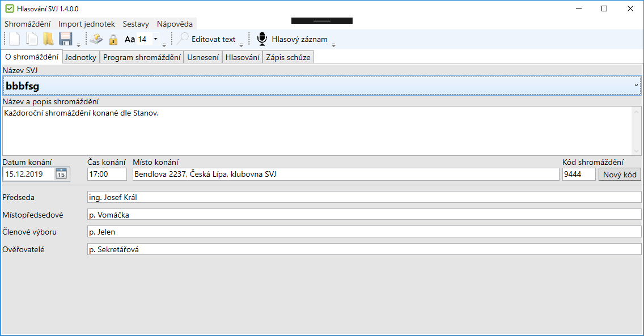Viewport: 644px width, 336px height.
Task: Save using the floppy disk icon
Action: (x=66, y=39)
